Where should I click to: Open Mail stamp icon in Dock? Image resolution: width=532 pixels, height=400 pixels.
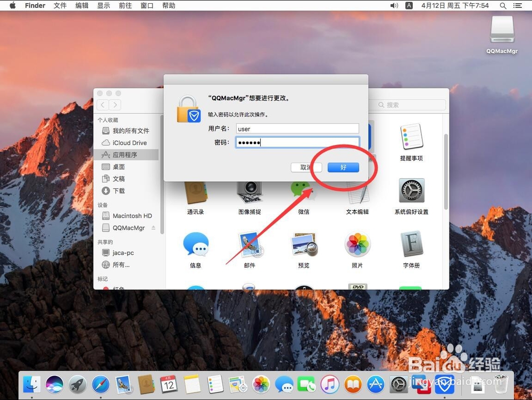tap(123, 385)
